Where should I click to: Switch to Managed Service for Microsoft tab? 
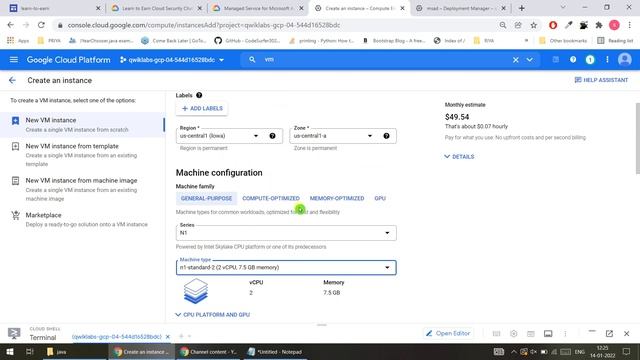tap(258, 8)
